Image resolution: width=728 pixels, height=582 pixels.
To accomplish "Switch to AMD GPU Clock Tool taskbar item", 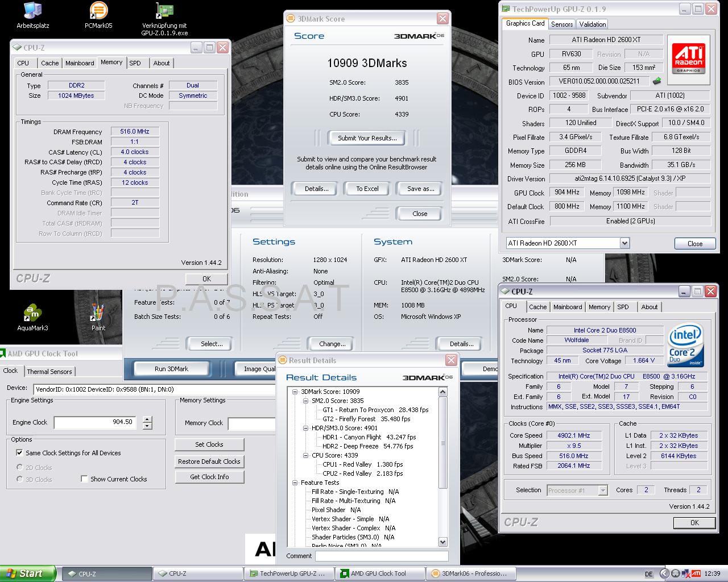I will pyautogui.click(x=380, y=573).
